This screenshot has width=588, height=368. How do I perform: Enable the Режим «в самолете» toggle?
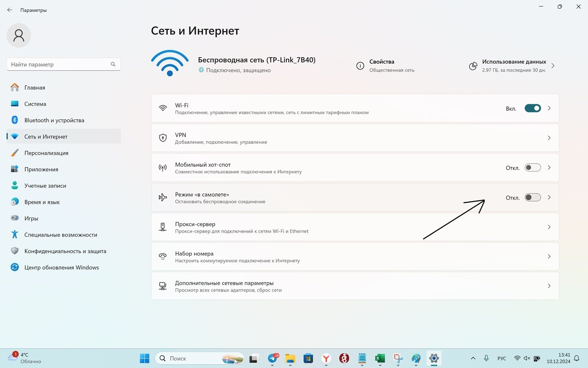point(532,197)
